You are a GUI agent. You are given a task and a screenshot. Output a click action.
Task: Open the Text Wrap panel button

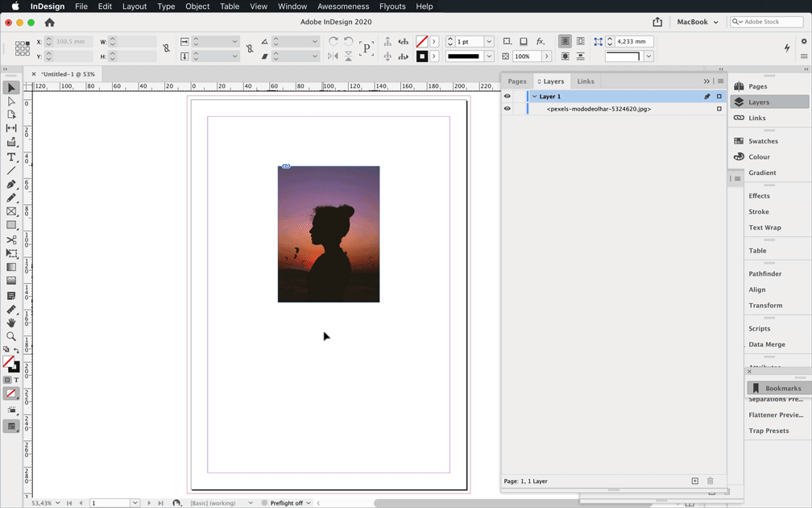(x=764, y=227)
